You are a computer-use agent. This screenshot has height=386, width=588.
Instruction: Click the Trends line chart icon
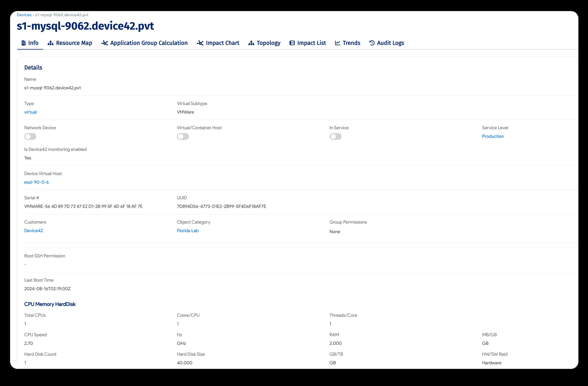click(338, 43)
